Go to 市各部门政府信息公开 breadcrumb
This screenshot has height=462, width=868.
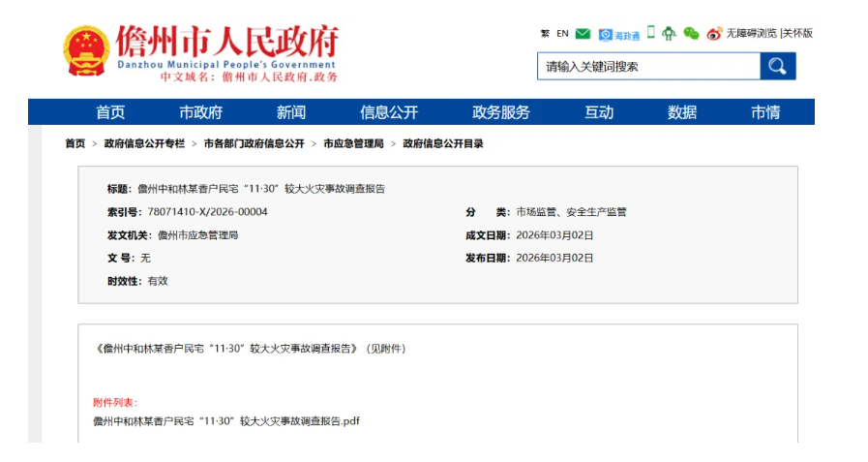pyautogui.click(x=254, y=143)
